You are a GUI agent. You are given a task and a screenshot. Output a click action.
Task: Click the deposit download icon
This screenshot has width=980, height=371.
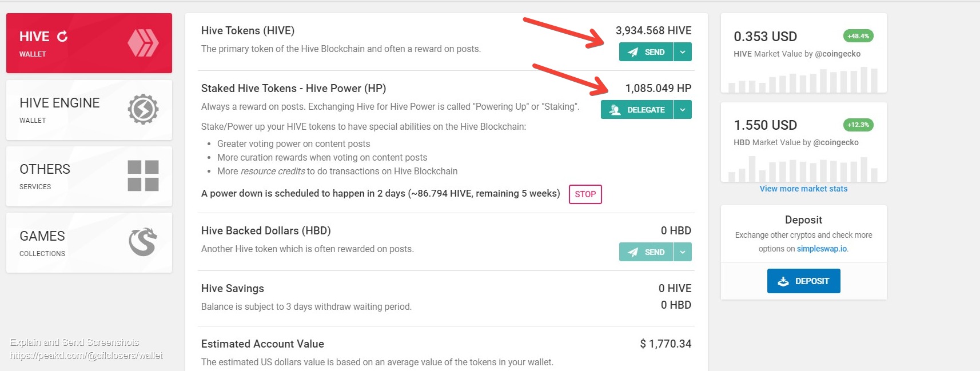coord(783,281)
